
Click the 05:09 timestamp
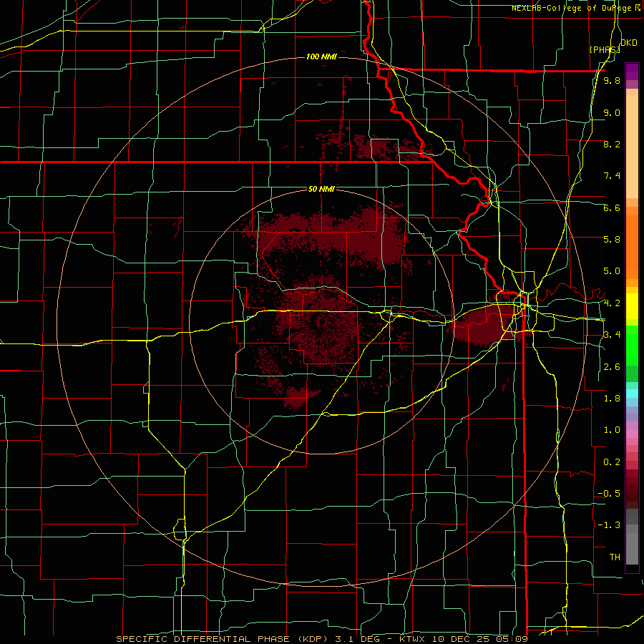(512, 639)
